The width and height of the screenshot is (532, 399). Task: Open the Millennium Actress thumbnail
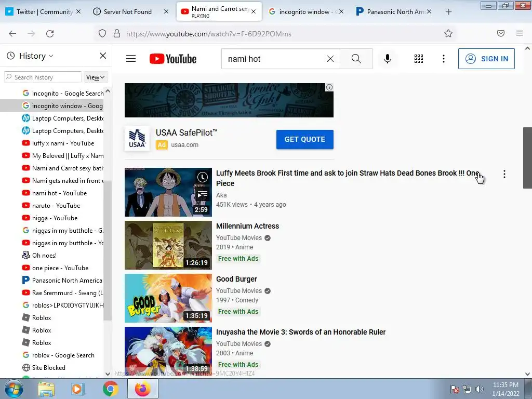coord(168,245)
